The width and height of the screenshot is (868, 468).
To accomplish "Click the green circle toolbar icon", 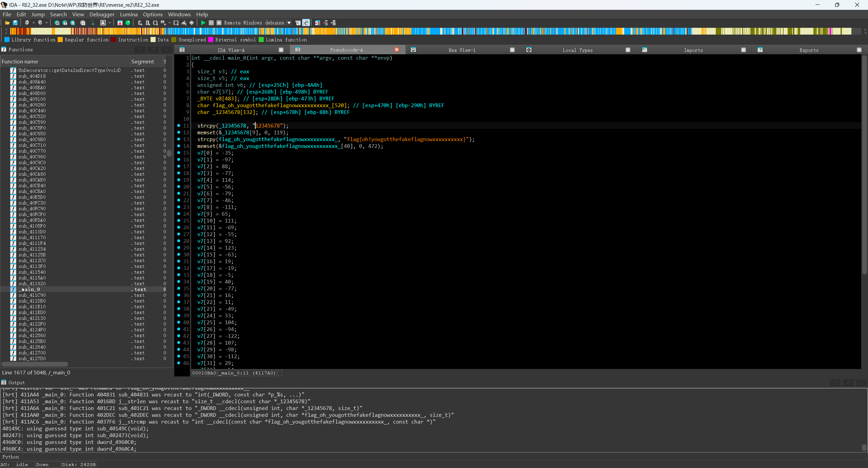I will click(128, 23).
